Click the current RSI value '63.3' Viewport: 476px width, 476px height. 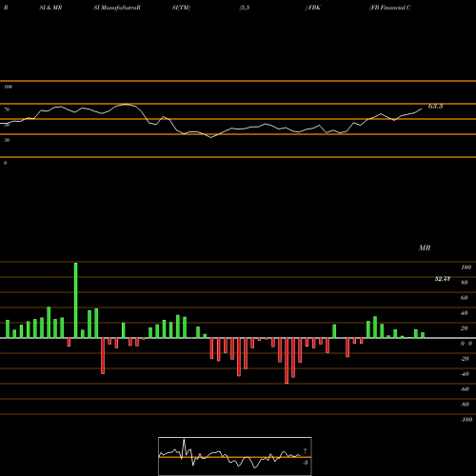point(435,107)
